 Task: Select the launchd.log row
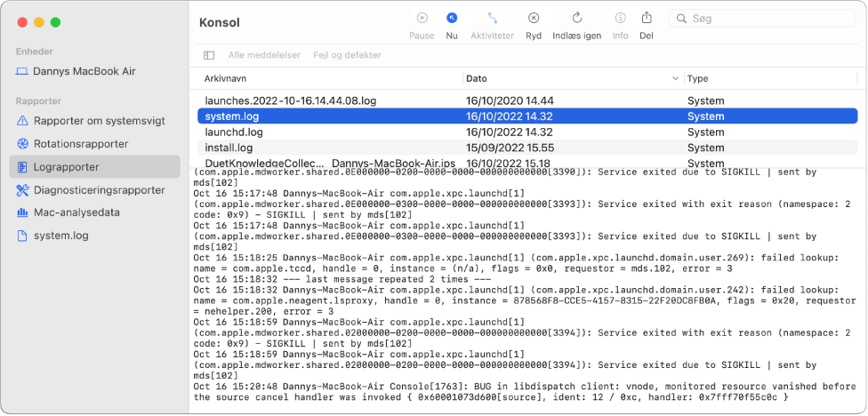pos(527,132)
